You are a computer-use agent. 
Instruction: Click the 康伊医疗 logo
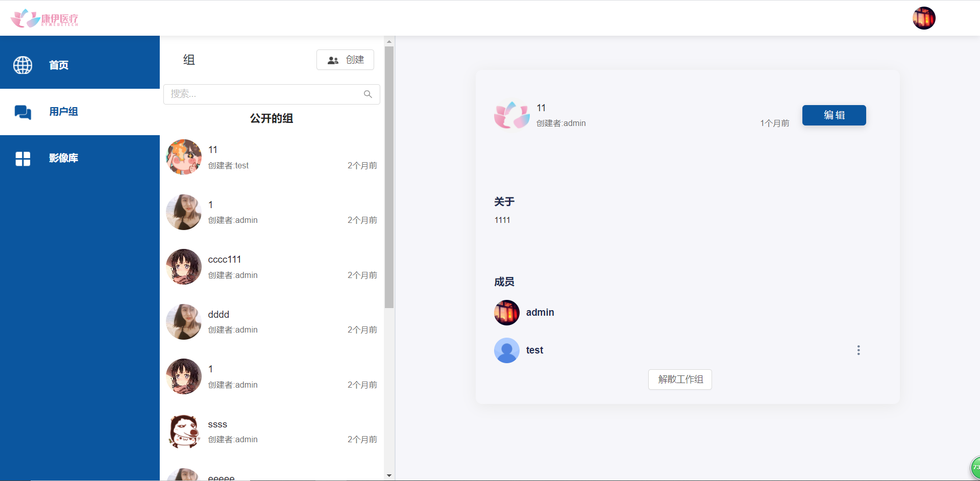[44, 18]
